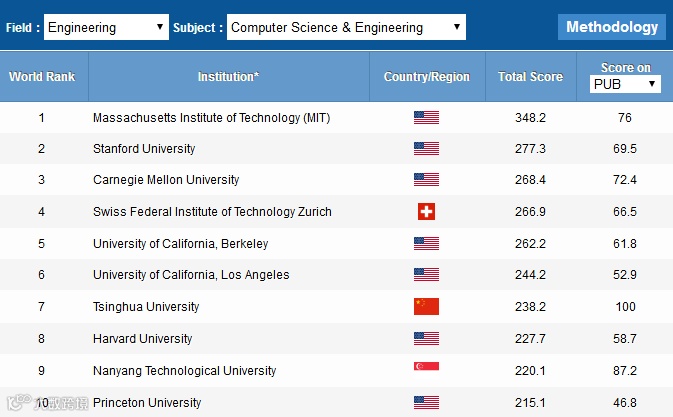
Task: Click the Total Score column header
Action: click(x=530, y=76)
